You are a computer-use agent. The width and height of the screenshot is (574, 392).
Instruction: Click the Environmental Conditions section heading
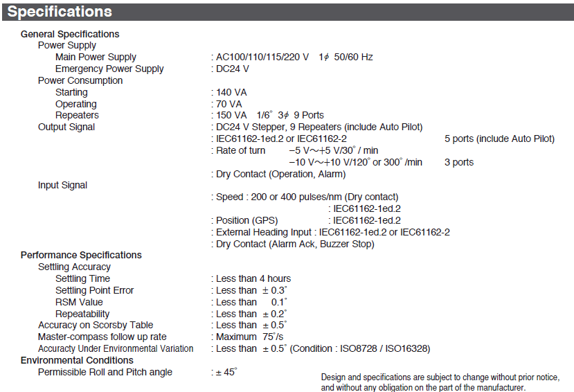76,360
